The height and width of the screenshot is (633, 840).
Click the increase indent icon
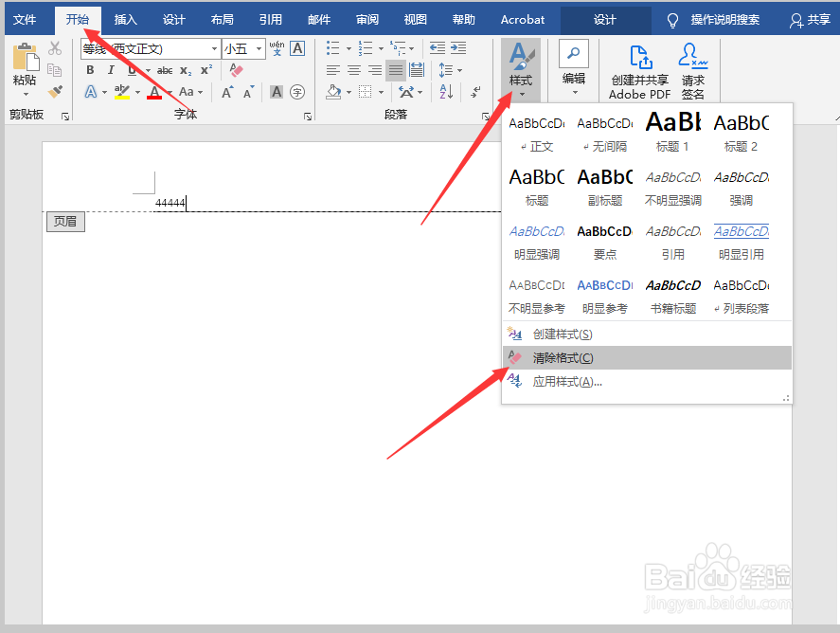tap(458, 48)
